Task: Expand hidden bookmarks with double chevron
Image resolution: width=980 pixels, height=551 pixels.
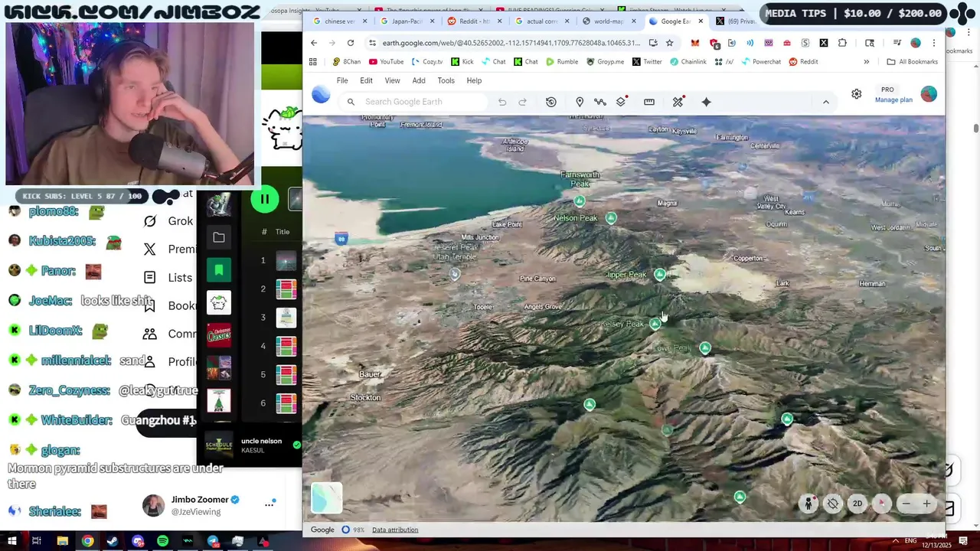Action: pos(867,61)
